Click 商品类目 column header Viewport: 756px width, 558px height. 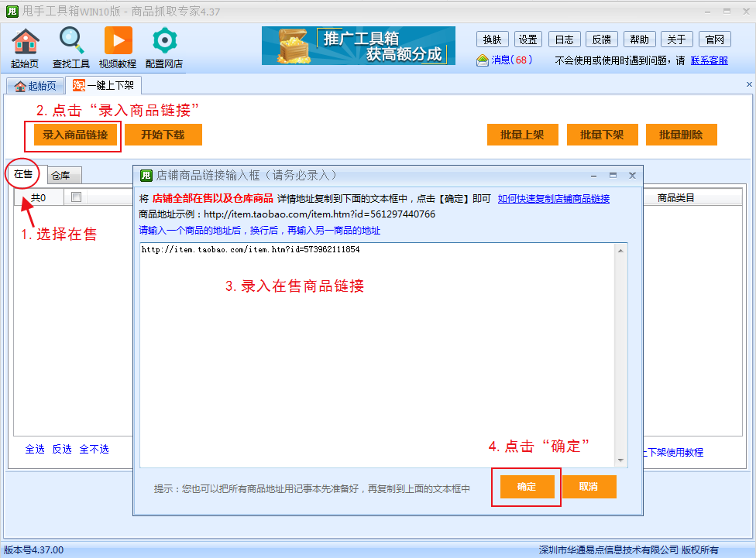(676, 197)
